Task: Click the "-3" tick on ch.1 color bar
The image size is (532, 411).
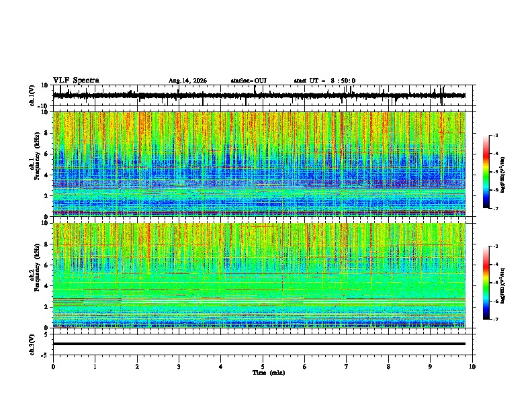Action: pyautogui.click(x=495, y=136)
